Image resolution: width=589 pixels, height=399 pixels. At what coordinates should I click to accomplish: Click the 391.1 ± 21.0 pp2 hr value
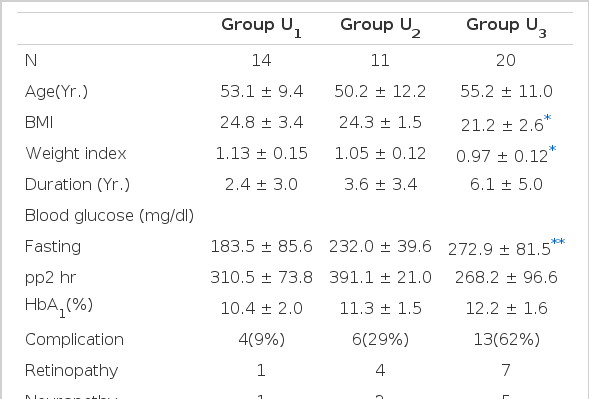pos(380,278)
